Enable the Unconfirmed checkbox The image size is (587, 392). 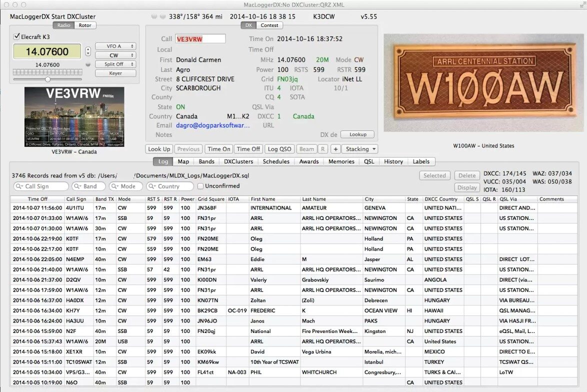[x=200, y=186]
